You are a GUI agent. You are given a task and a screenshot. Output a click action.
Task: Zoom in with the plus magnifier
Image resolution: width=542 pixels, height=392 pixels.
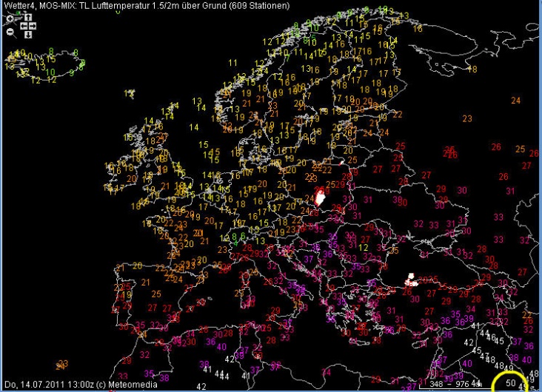click(x=10, y=19)
